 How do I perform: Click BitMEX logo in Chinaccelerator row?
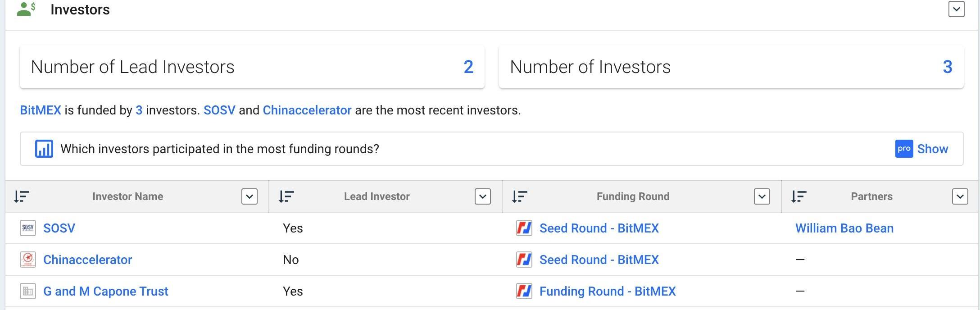(524, 260)
